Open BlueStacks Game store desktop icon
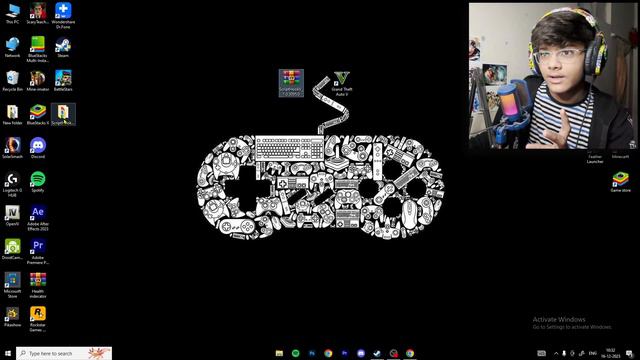Screen dimensions: 640x360 pos(620,182)
